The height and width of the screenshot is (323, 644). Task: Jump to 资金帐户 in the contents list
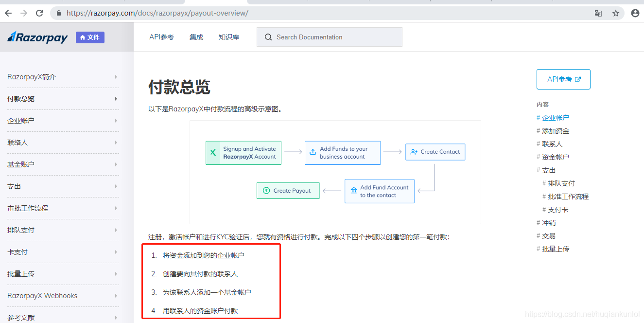point(556,157)
